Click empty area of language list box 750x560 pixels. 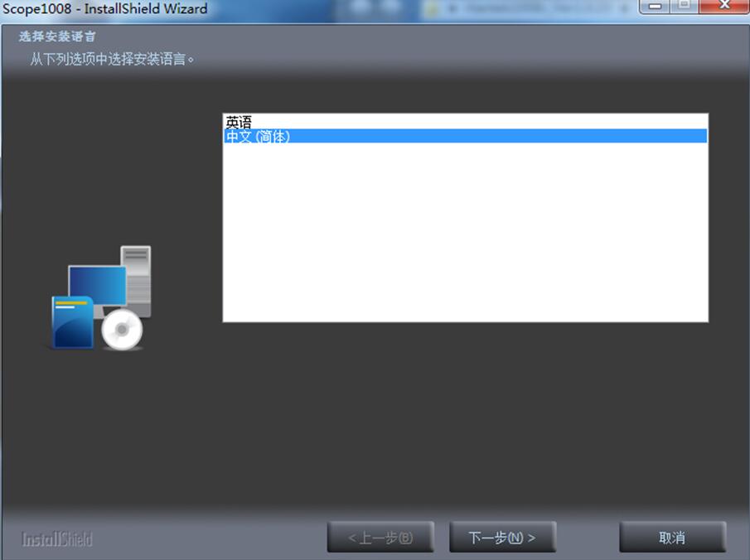[x=464, y=240]
